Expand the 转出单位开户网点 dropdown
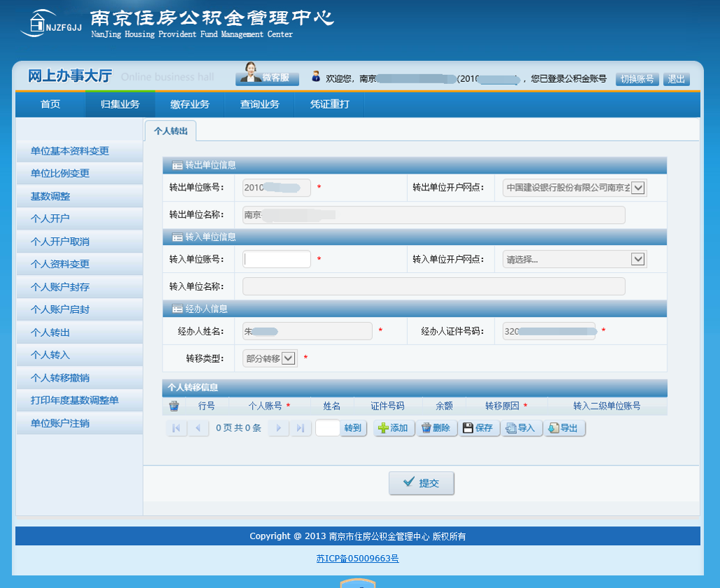Screen dimensions: 720x588 pos(637,188)
